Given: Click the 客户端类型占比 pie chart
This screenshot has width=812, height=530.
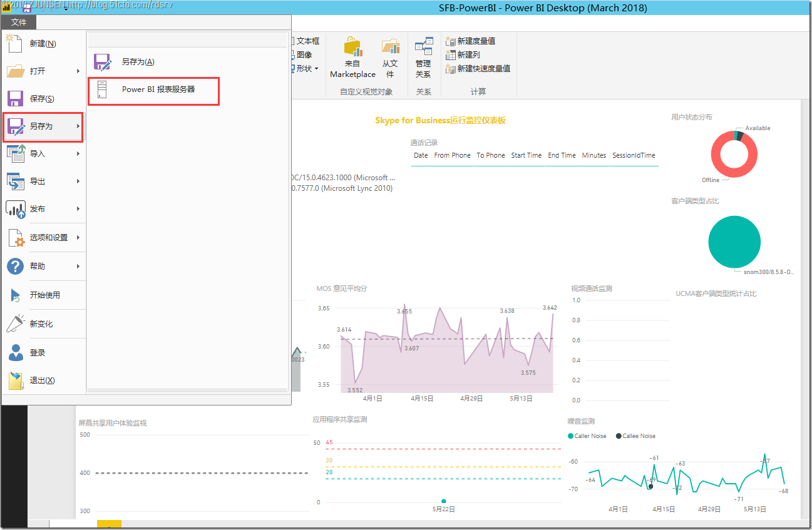Looking at the screenshot, I should pos(734,242).
